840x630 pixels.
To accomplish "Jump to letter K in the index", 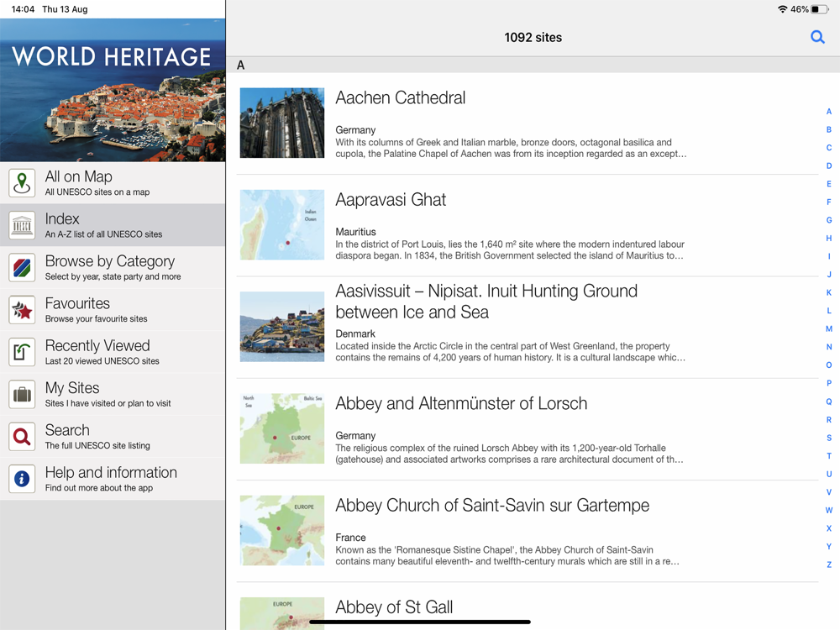I will tap(829, 292).
